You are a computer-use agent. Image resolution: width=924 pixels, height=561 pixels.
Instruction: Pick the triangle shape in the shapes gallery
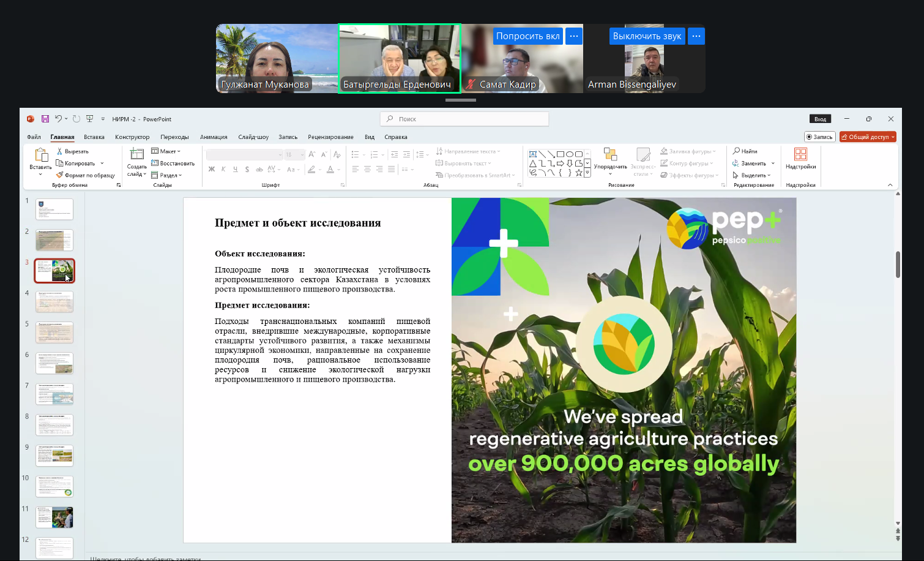[533, 164]
